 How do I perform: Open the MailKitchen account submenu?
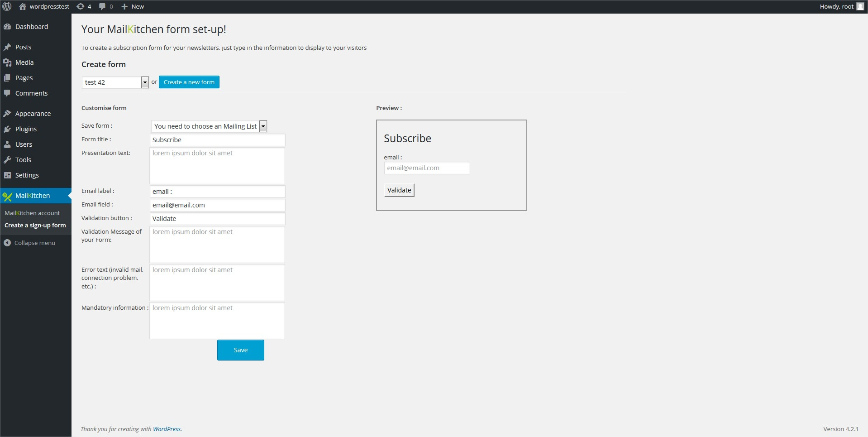(32, 213)
